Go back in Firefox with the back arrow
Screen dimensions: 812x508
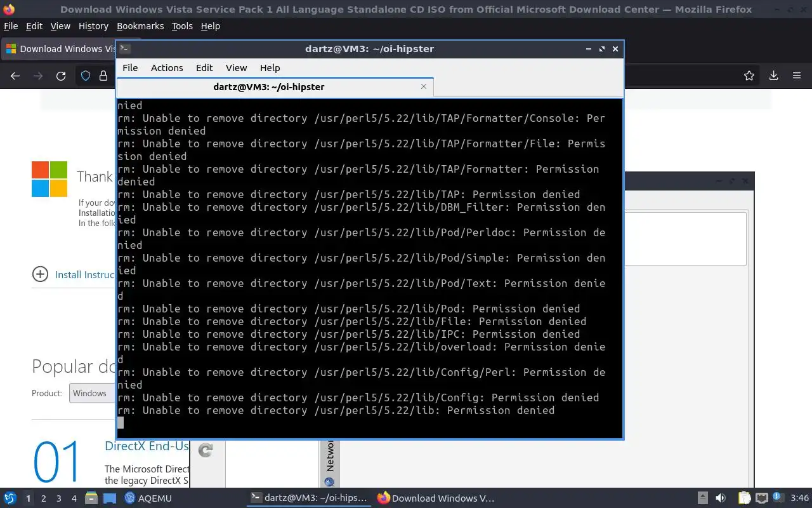pyautogui.click(x=15, y=76)
